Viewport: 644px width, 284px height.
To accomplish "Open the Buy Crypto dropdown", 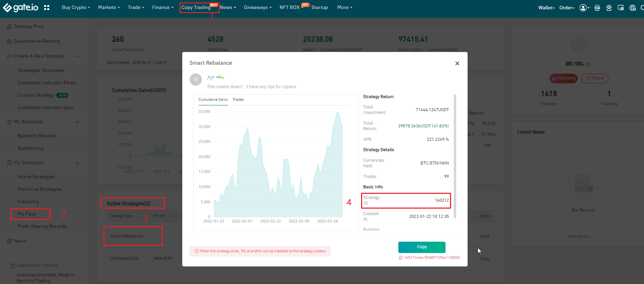I will pyautogui.click(x=76, y=7).
